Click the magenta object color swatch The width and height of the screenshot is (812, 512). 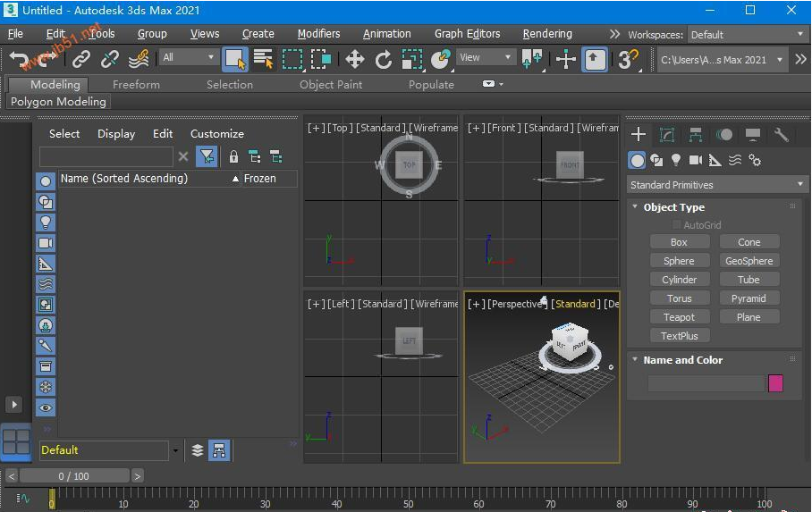click(775, 383)
